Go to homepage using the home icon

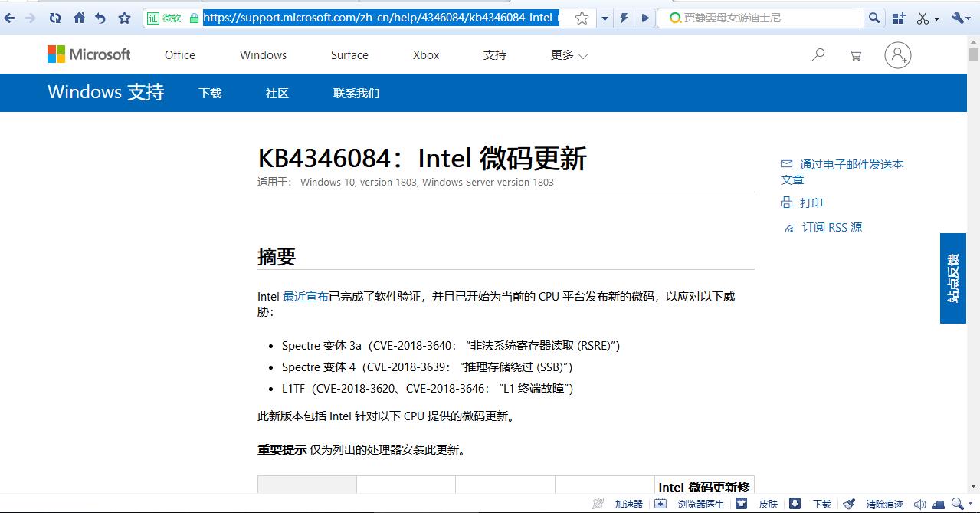77,18
